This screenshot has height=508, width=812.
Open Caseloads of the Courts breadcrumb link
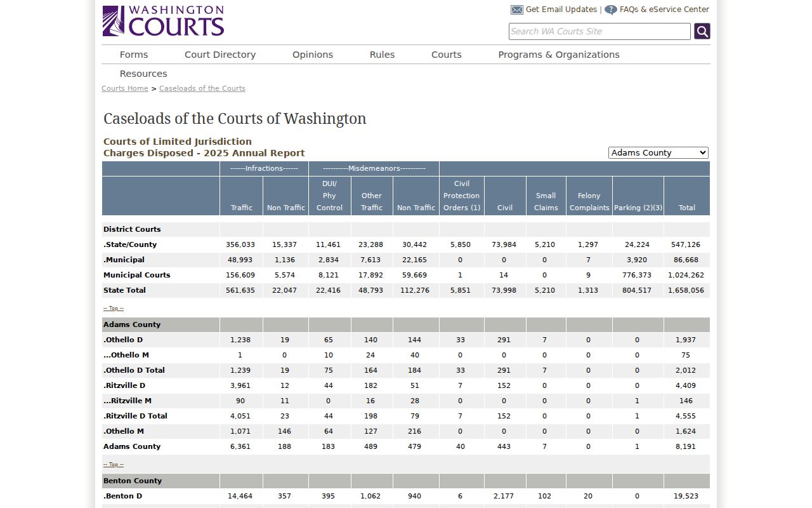coord(202,88)
